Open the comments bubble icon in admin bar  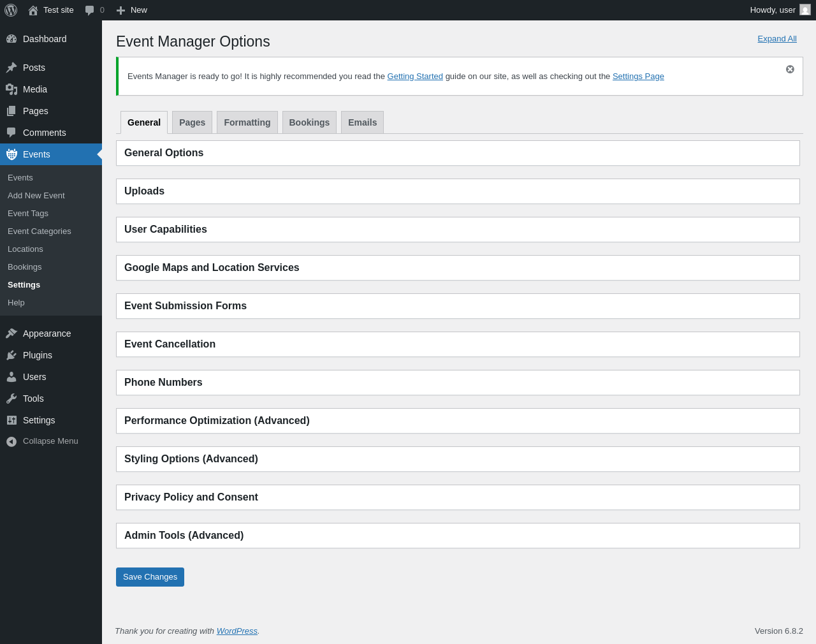point(90,10)
